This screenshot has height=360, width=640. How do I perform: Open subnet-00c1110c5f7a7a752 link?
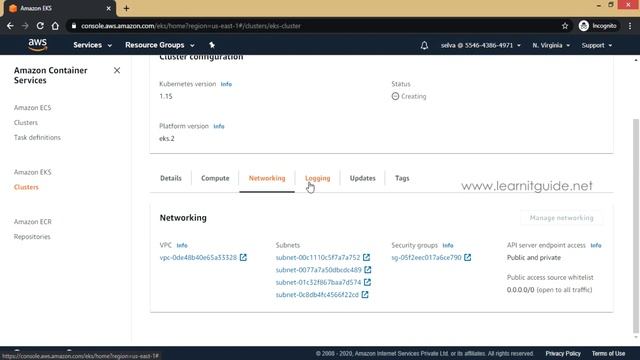point(318,257)
